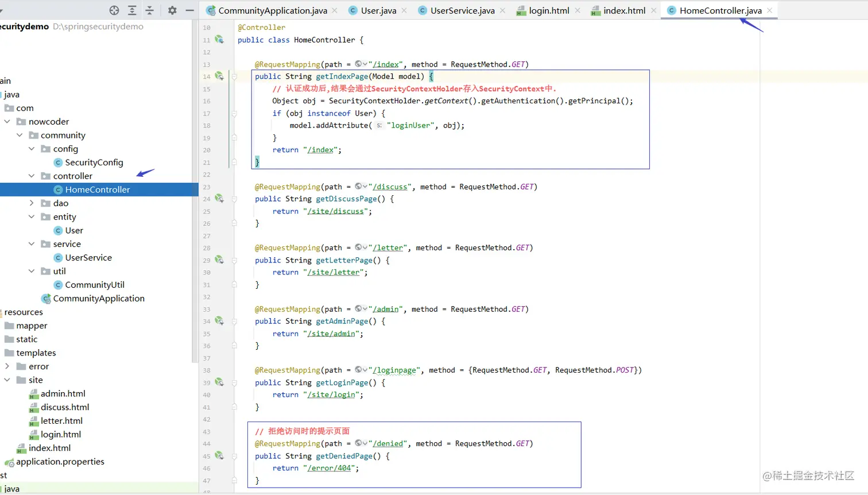Select CommunityApplication class in tree
Image resolution: width=868 pixels, height=495 pixels.
93,299
